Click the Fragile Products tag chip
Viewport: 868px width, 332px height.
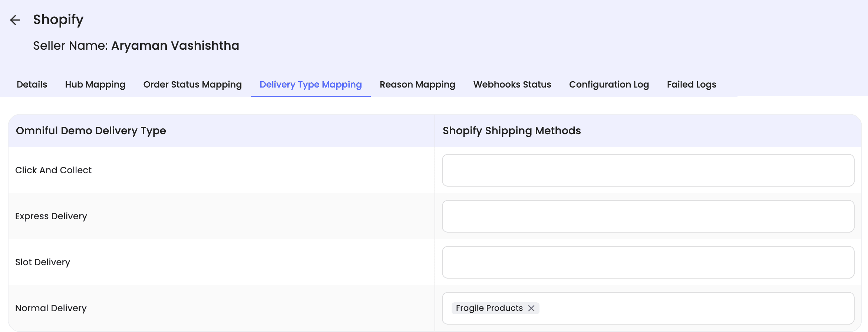click(489, 308)
